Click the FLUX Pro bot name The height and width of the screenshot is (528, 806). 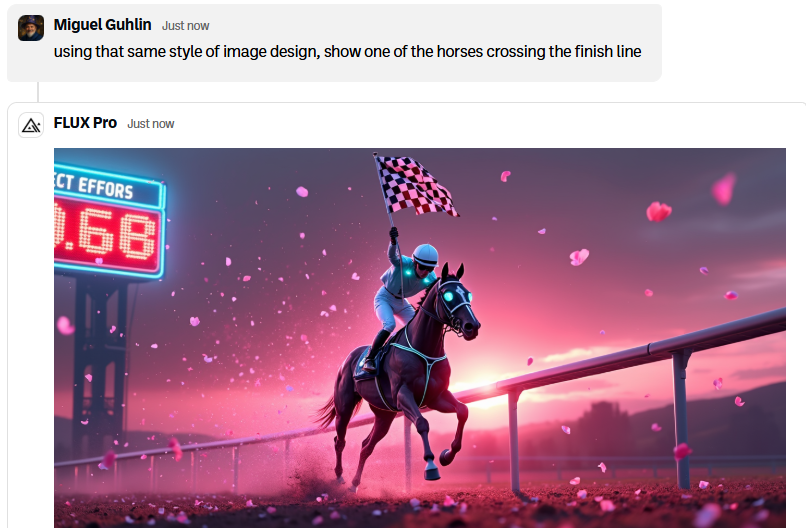(x=85, y=123)
